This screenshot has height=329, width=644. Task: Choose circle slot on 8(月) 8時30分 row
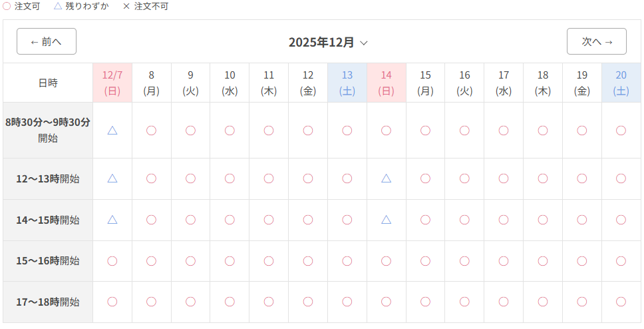152,131
